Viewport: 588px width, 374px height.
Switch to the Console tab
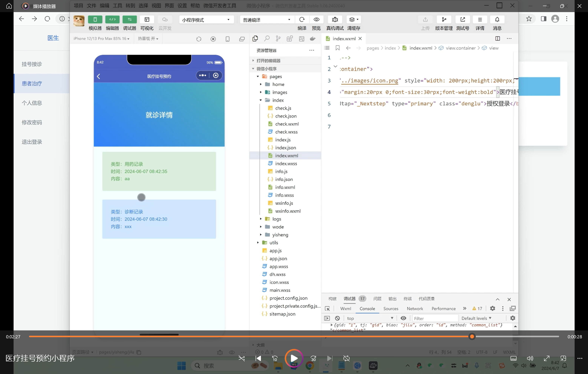coord(367,309)
